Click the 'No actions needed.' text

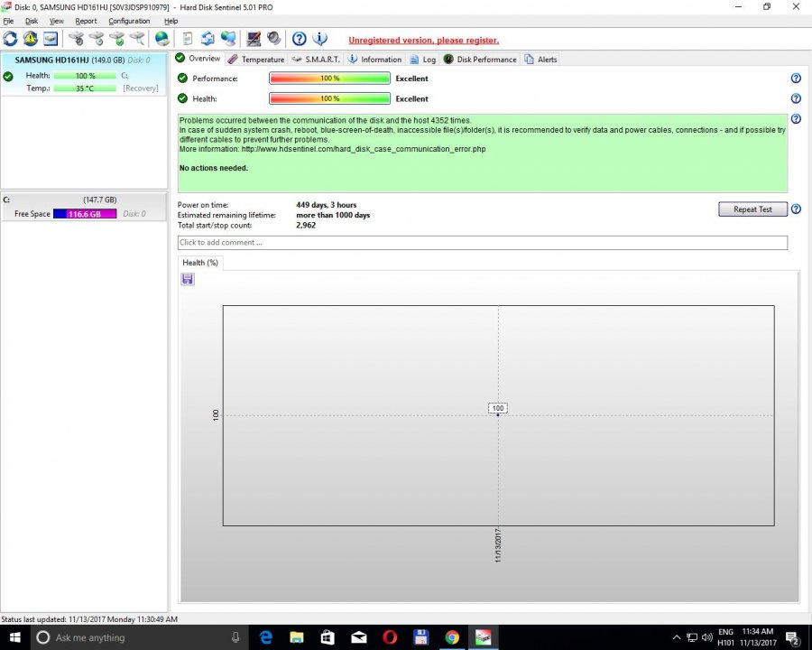coord(213,168)
